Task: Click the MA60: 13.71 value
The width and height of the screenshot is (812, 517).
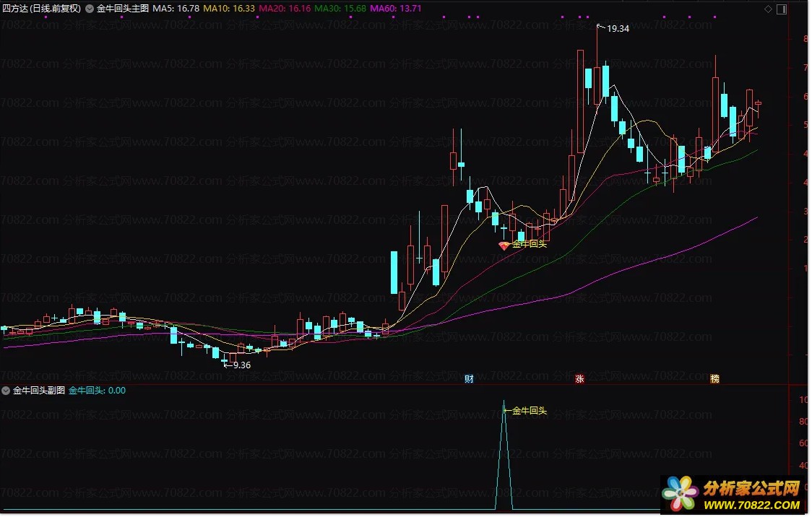Action: coord(396,9)
